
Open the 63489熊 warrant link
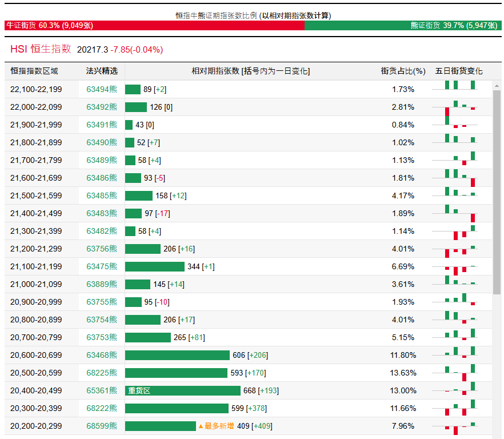click(x=102, y=160)
